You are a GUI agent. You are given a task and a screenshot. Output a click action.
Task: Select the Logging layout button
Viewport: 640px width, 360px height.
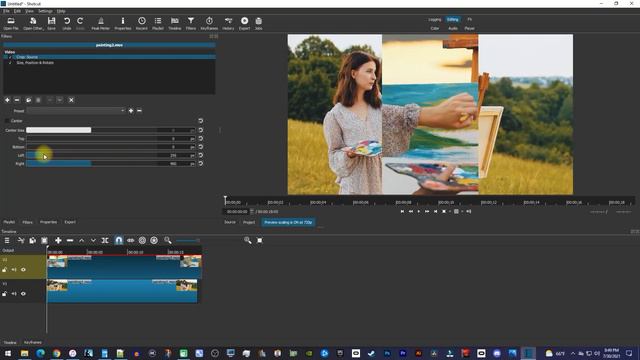pos(435,20)
